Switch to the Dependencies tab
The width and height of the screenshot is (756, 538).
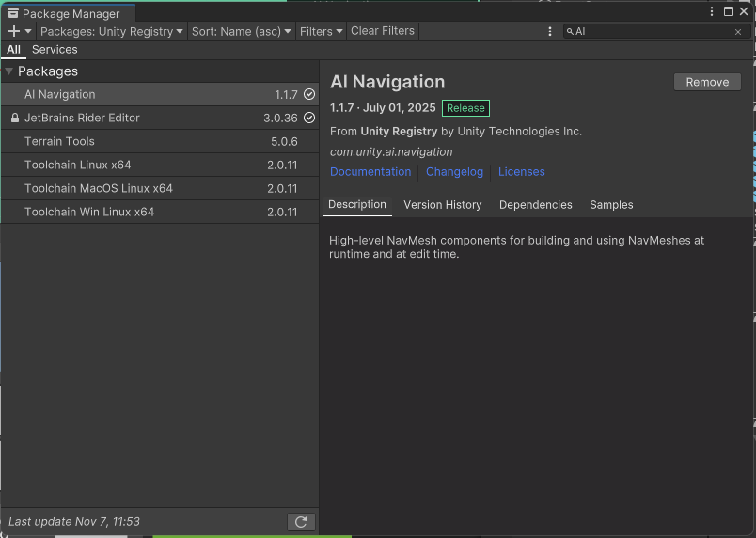tap(536, 205)
